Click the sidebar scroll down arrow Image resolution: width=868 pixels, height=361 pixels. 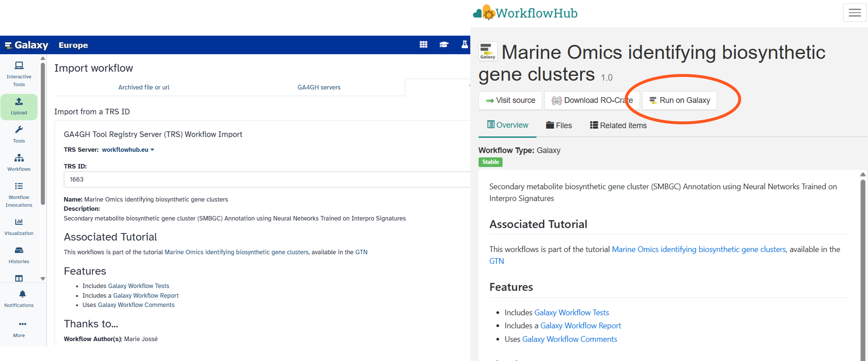[x=43, y=279]
